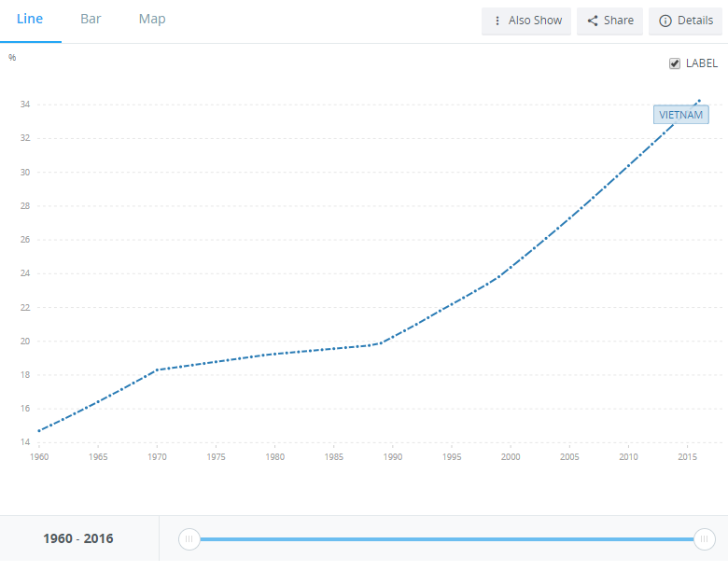
Task: Click the 1975 x-axis label
Action: (x=216, y=457)
